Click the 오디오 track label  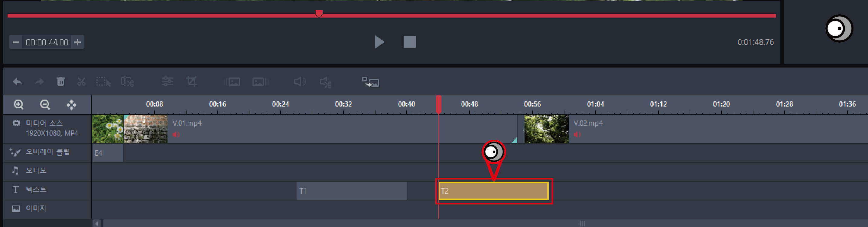(x=36, y=170)
